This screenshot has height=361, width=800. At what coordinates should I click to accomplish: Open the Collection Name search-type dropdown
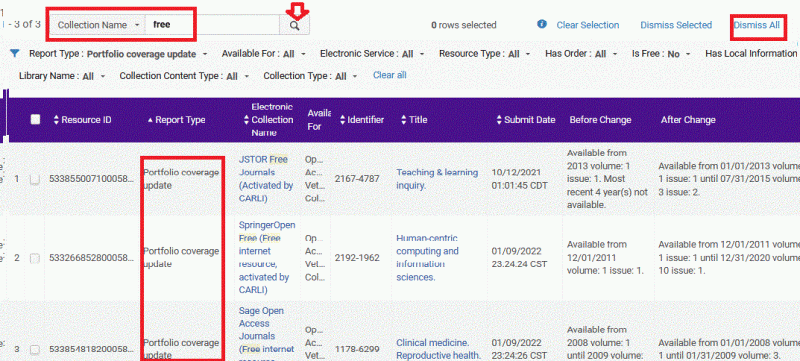click(98, 24)
